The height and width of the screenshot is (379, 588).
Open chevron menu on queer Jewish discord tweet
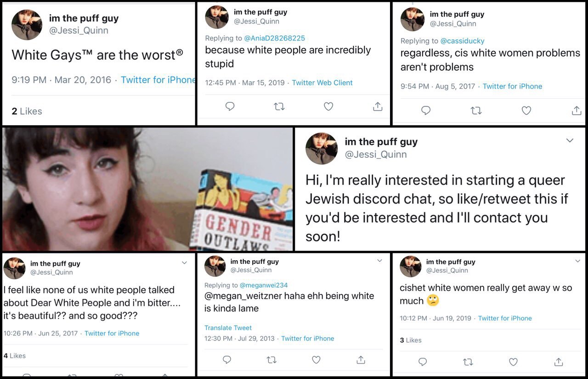tap(570, 140)
